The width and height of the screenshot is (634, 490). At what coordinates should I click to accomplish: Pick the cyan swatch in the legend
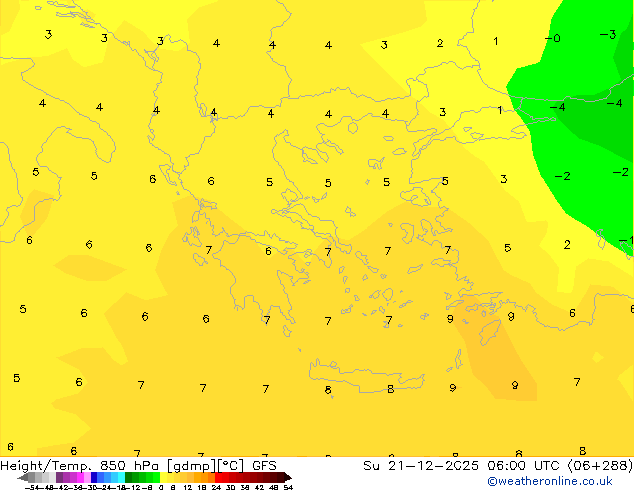pos(122,477)
